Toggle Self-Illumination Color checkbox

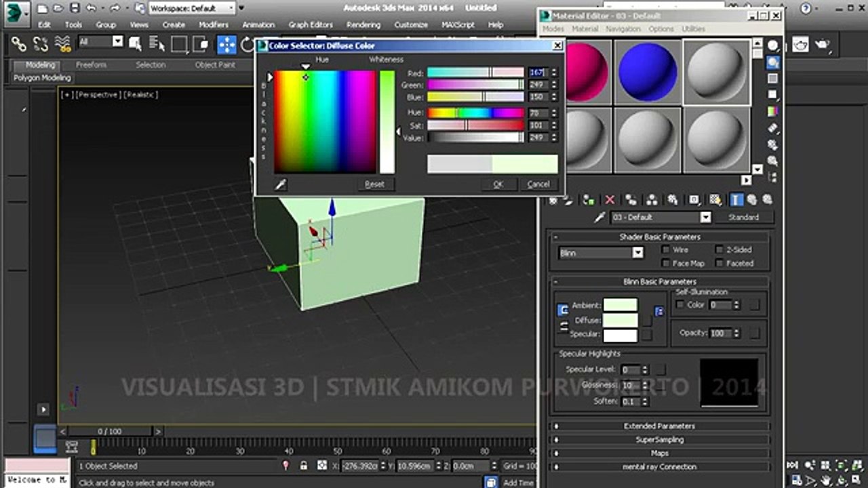pyautogui.click(x=680, y=305)
